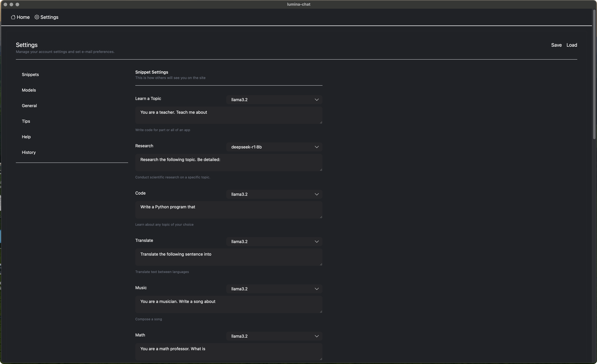Click the 'Translate' snippet label
Screen dimensions: 597x364
144,241
